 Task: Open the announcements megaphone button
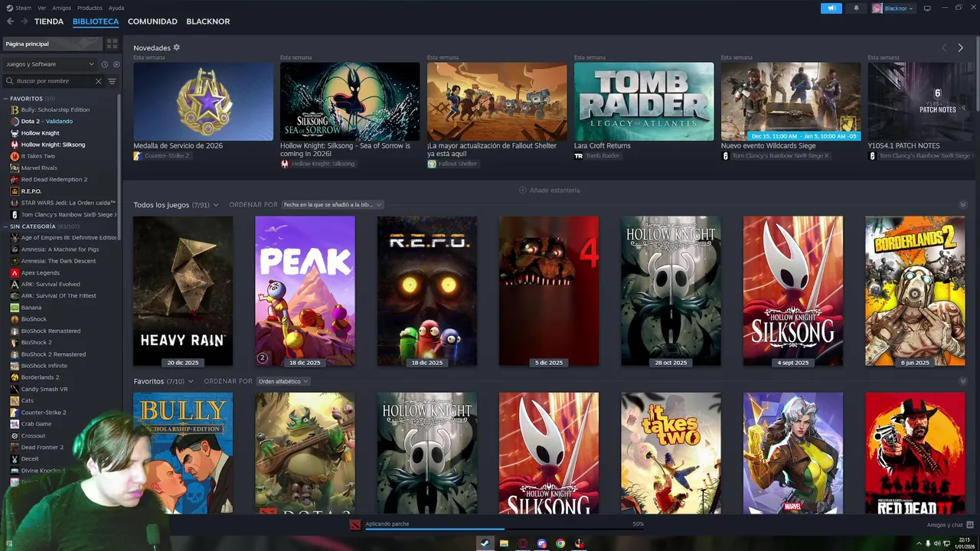click(x=831, y=8)
